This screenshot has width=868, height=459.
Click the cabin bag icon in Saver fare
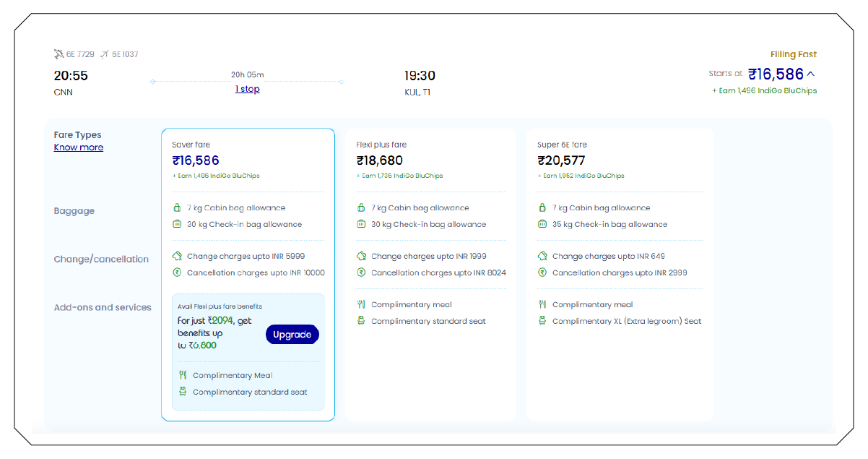pos(177,207)
